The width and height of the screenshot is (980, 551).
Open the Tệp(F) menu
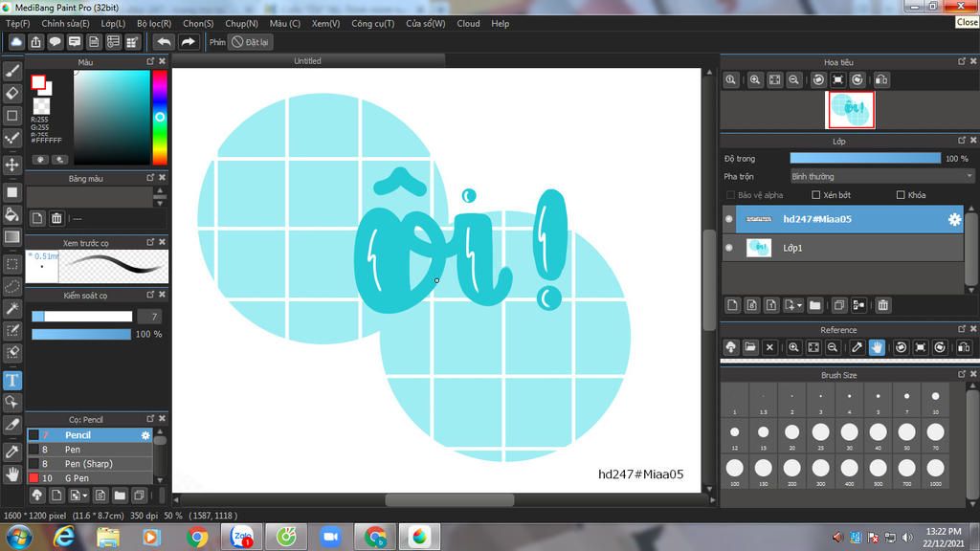17,23
